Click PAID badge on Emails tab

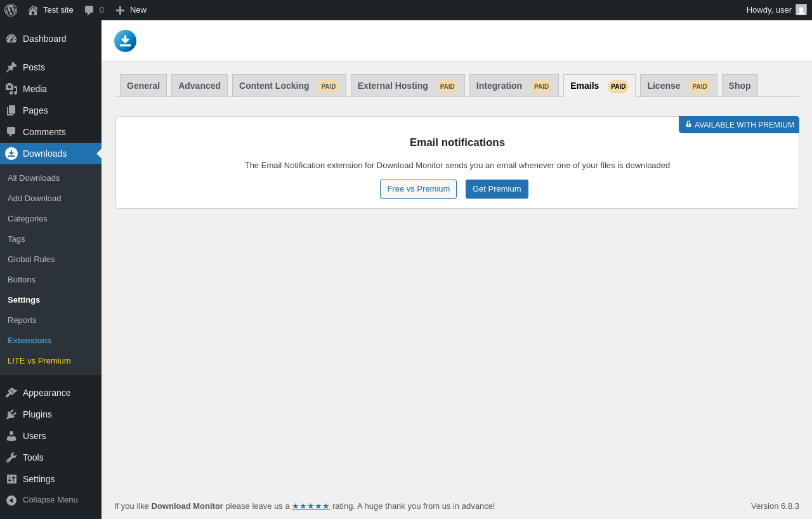pos(619,86)
